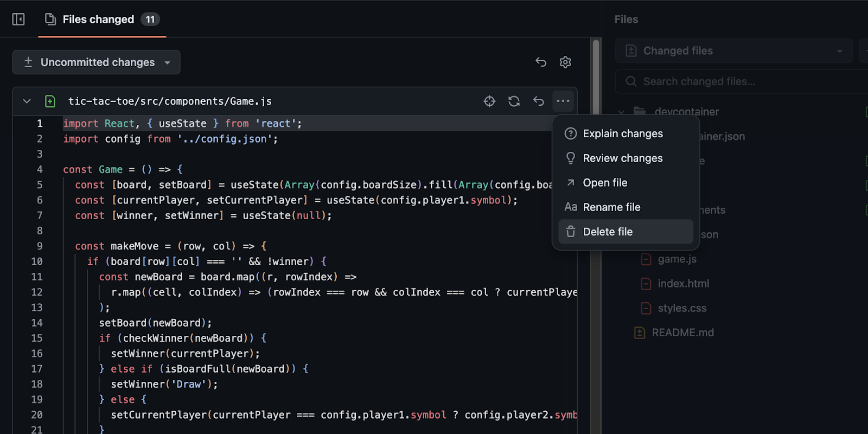Choose Review changes from the menu

(x=626, y=158)
